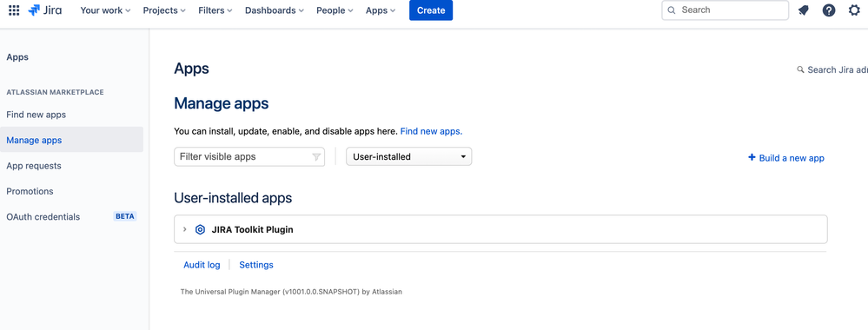The image size is (868, 330).
Task: Expand the JIRA Toolkit Plugin row
Action: pos(185,229)
